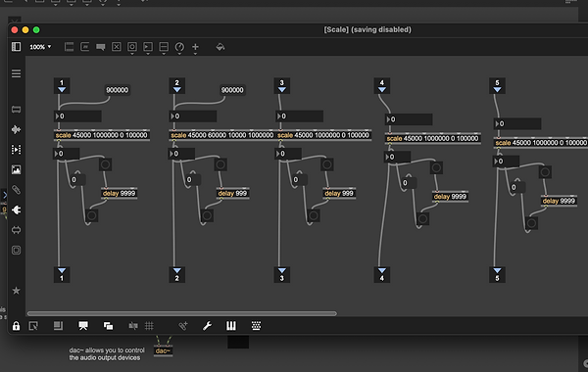Viewport: 588px width, 372px height.
Task: Select the 'delay 9999' object under inlet 4
Action: coord(450,197)
